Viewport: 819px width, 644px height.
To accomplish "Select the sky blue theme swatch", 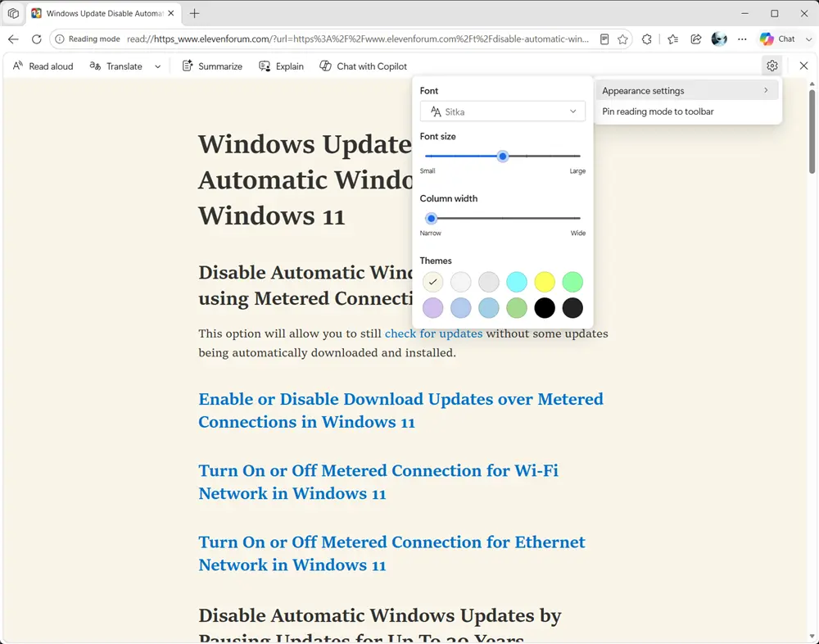I will tap(489, 308).
